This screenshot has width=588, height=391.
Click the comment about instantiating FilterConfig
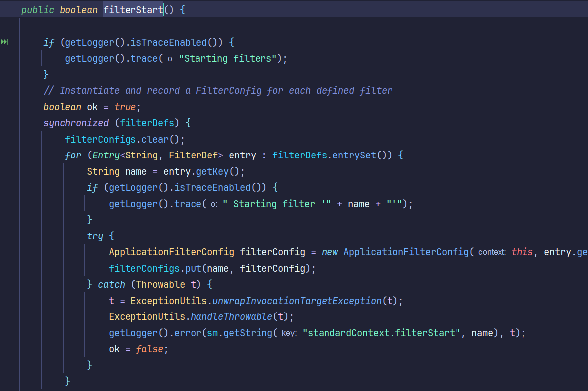(218, 91)
